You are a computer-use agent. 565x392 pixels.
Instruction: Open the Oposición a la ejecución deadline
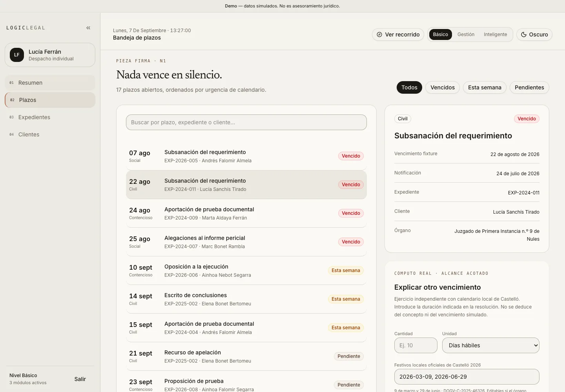point(246,270)
